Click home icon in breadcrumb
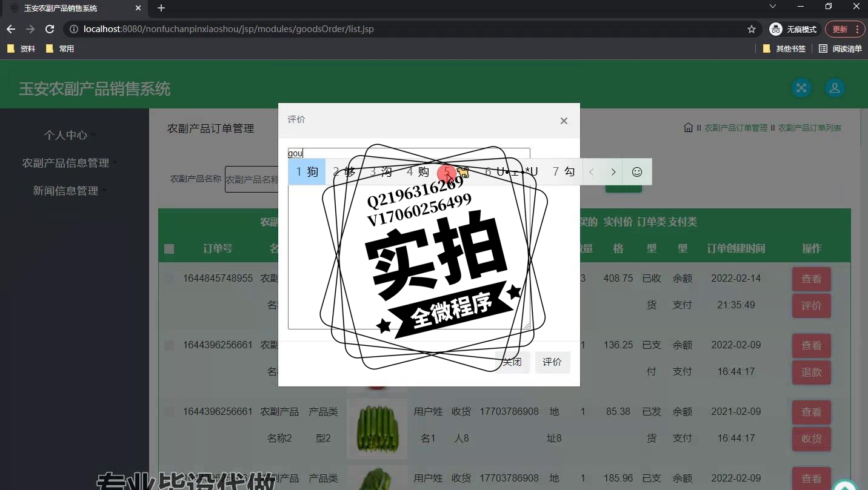This screenshot has height=490, width=868. [688, 128]
